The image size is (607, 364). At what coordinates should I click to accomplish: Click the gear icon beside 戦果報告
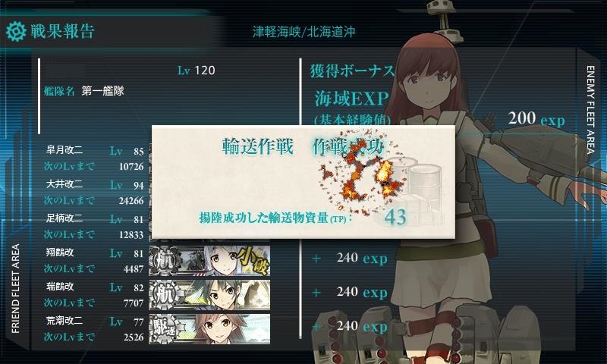(16, 32)
